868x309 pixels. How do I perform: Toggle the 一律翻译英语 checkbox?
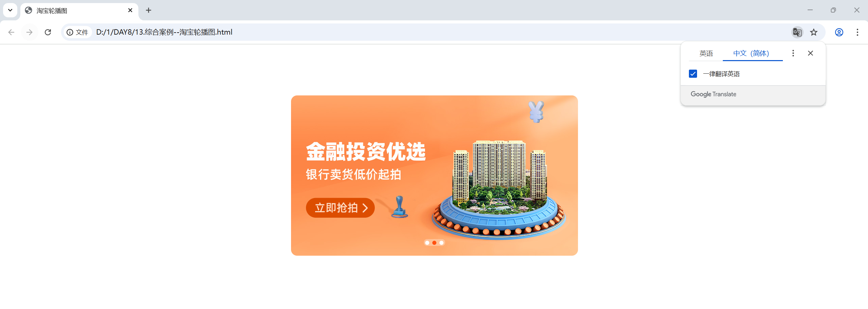point(693,74)
